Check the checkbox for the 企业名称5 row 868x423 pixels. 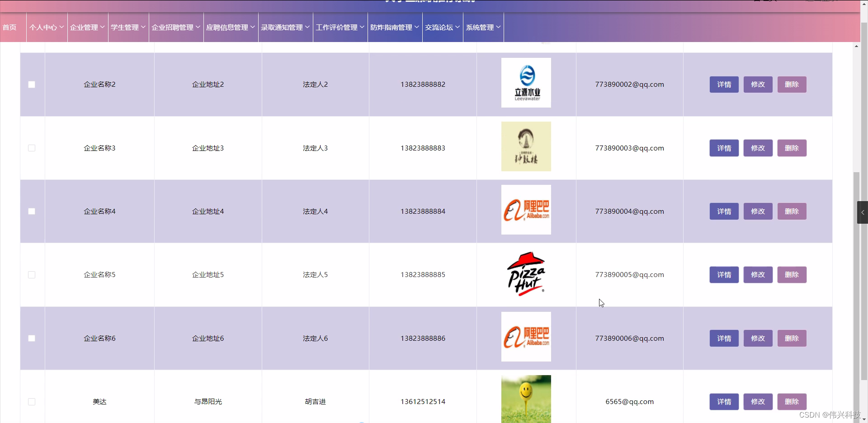click(31, 274)
